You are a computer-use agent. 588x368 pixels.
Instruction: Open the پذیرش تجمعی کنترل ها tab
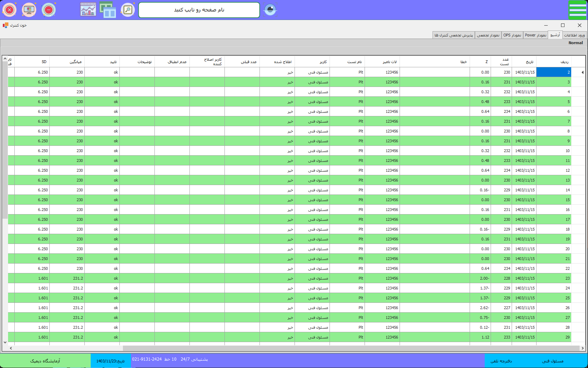[x=454, y=35]
